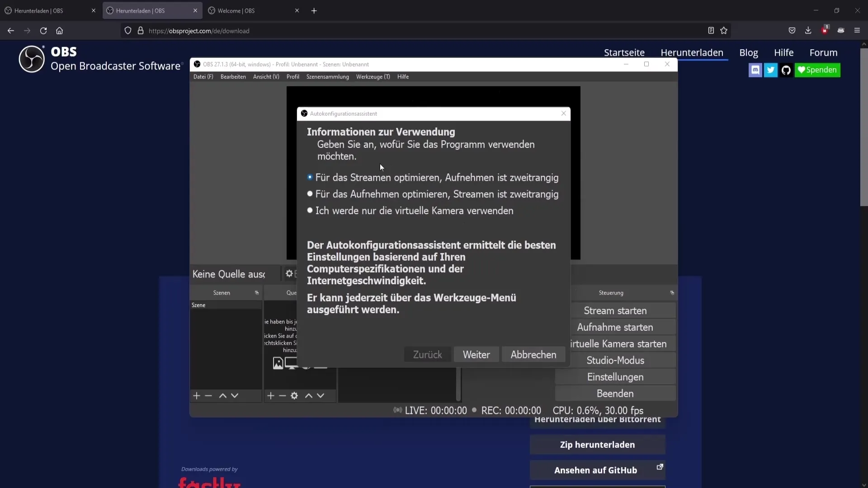Screen dimensions: 868x488
Task: Click the OBS logo on the website
Action: point(32,59)
